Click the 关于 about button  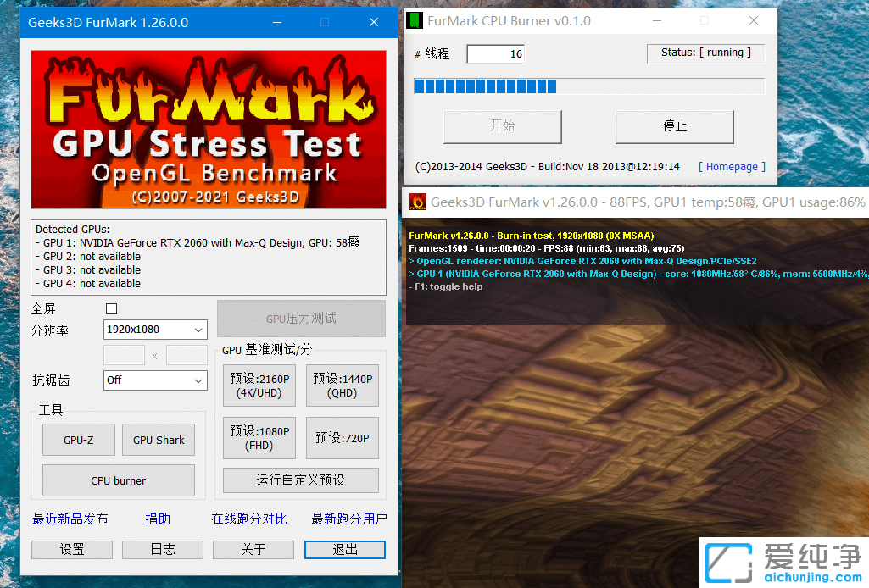click(x=253, y=549)
